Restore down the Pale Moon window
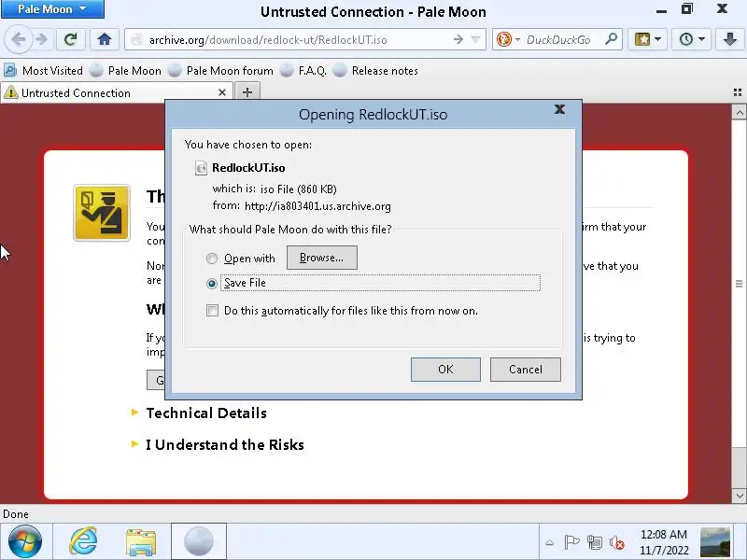Image resolution: width=747 pixels, height=560 pixels. click(x=686, y=8)
